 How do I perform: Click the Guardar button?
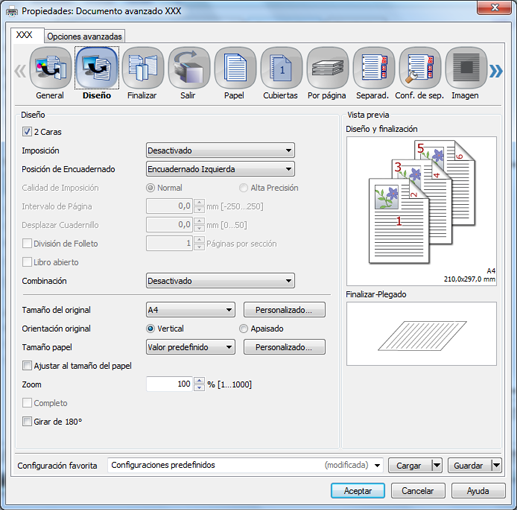click(469, 465)
